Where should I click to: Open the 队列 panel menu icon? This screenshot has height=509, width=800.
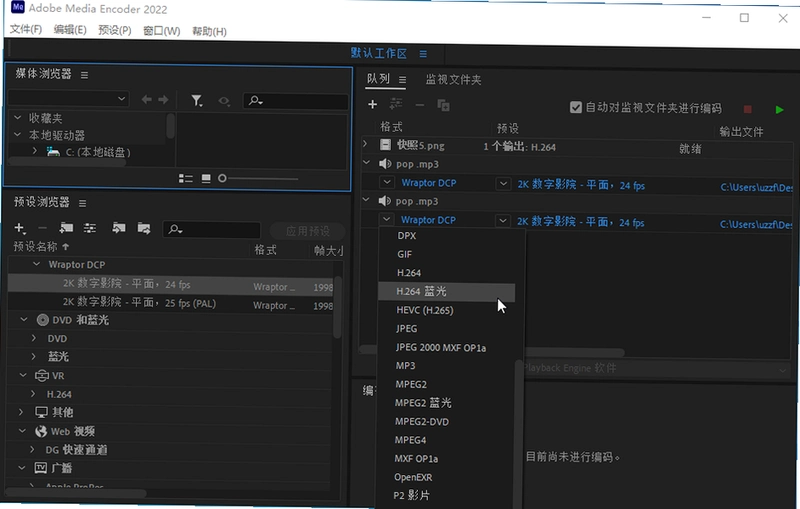[403, 80]
